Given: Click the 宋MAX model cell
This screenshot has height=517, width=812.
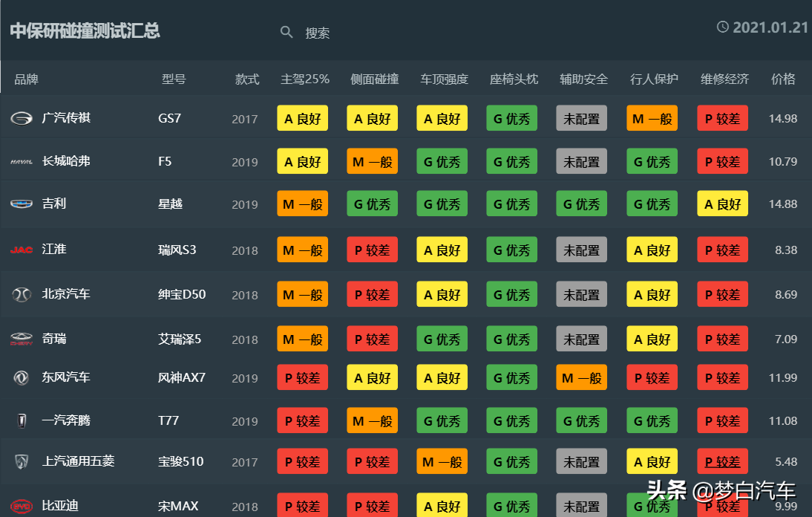Looking at the screenshot, I should 178,506.
